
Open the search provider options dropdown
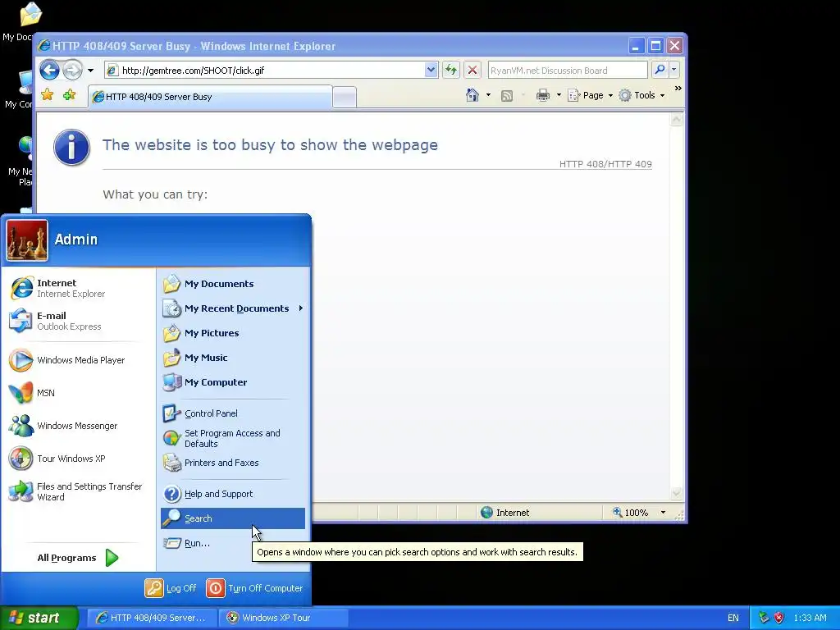[674, 70]
